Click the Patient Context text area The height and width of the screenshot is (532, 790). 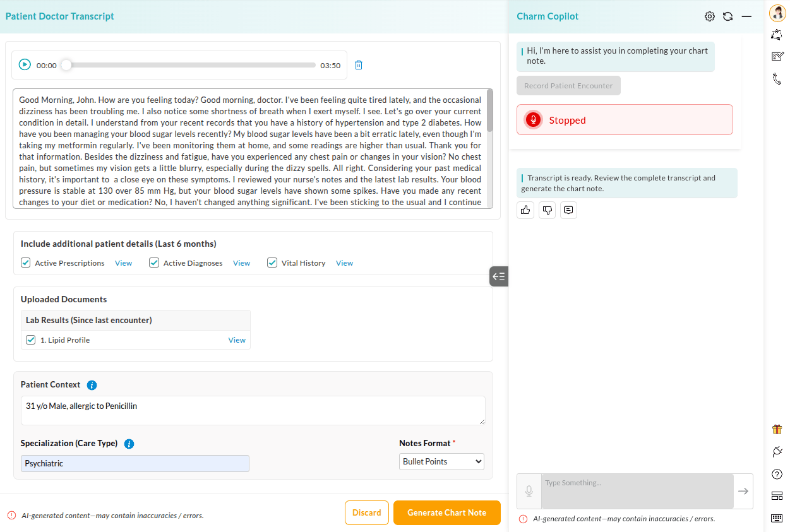click(x=253, y=410)
